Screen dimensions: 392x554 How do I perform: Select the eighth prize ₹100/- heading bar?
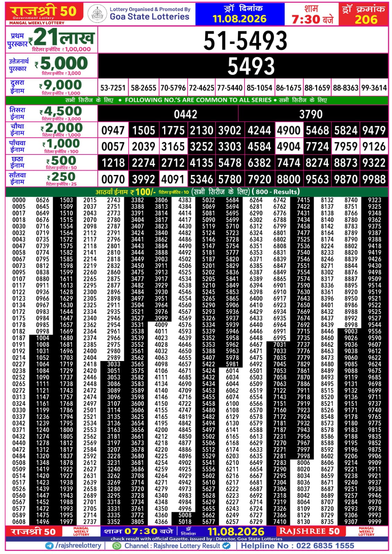197,192
